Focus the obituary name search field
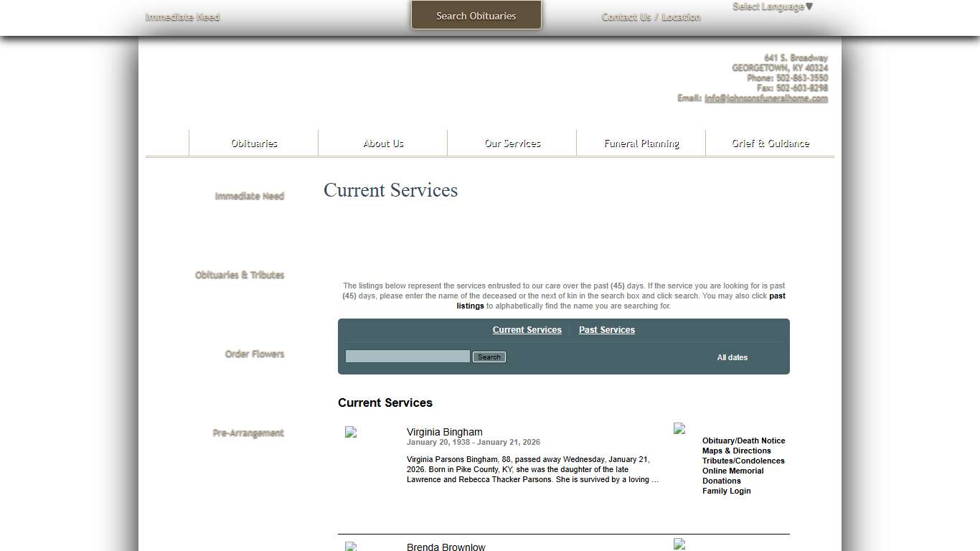This screenshot has width=980, height=551. (x=407, y=357)
